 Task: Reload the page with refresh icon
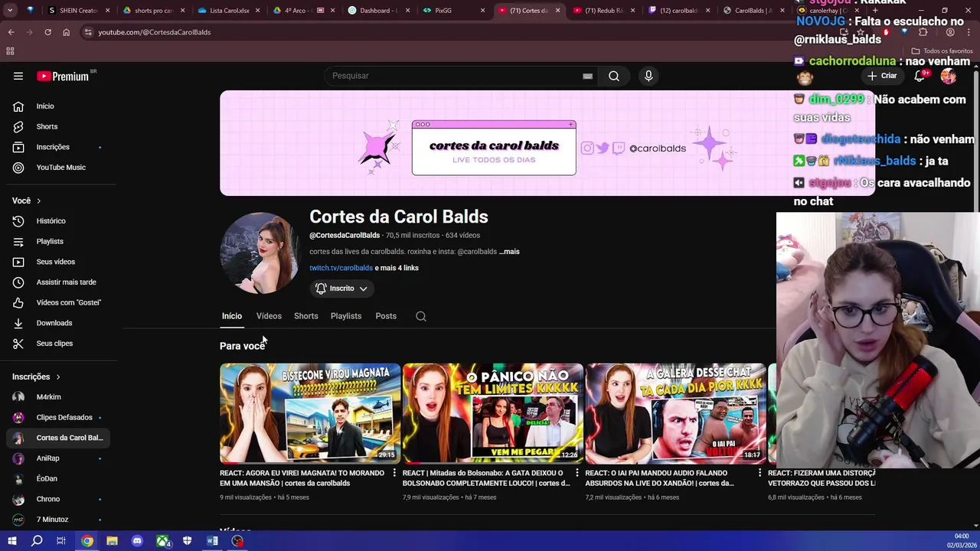(47, 32)
